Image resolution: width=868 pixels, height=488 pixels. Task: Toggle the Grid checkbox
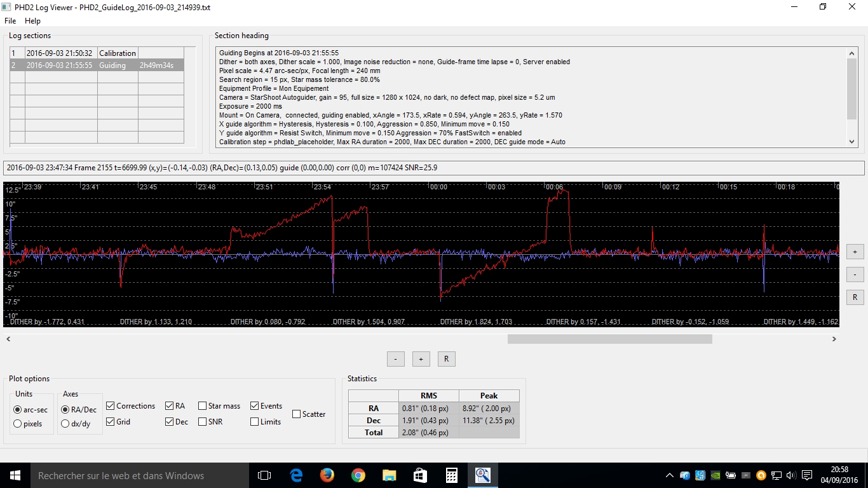tap(111, 422)
